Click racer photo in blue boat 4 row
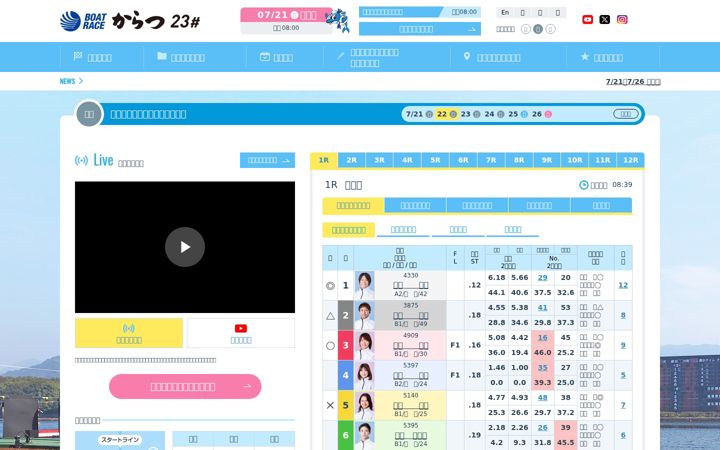Screen dimensions: 720x450 tap(364, 375)
